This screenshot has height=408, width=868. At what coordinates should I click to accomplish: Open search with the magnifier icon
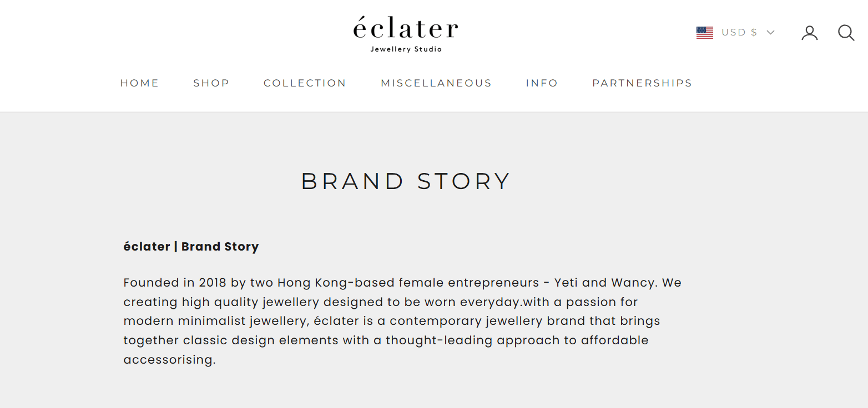point(846,33)
